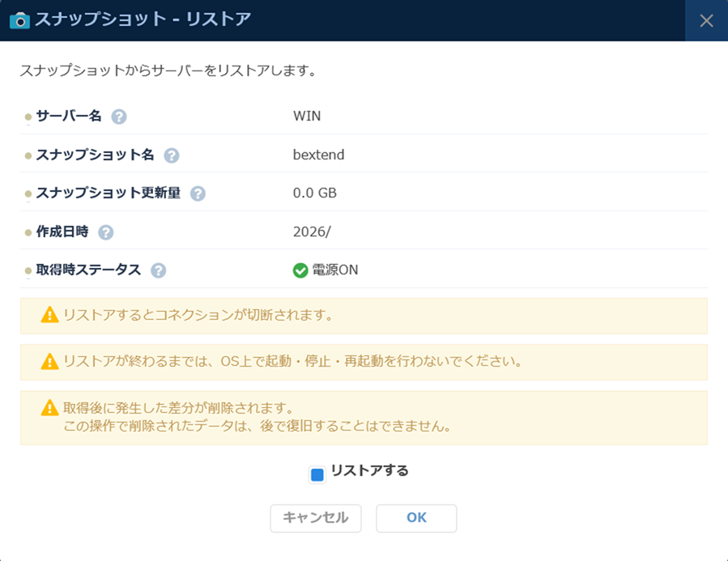Click the 電源ON status text
The image size is (728, 561).
pos(334,270)
